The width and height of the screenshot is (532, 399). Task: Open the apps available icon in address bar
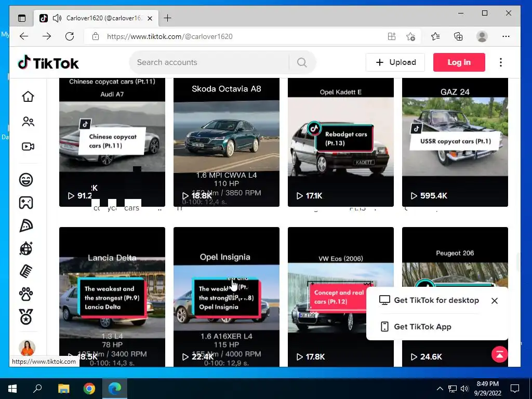392,36
